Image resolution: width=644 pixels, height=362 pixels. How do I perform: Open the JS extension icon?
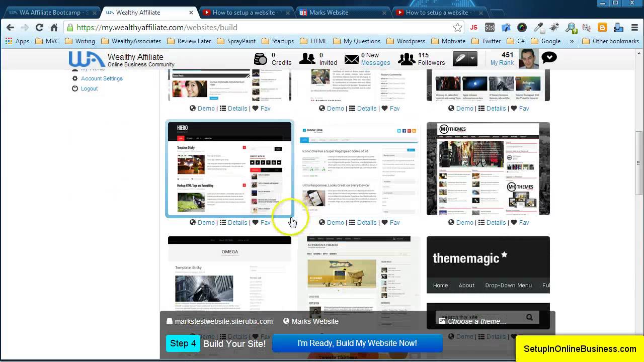(x=474, y=28)
